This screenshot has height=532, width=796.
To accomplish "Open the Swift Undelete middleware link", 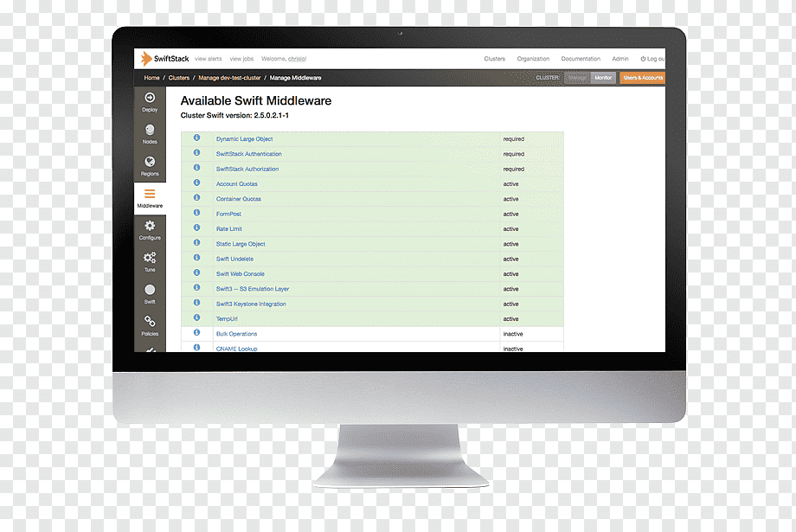I will tap(235, 259).
